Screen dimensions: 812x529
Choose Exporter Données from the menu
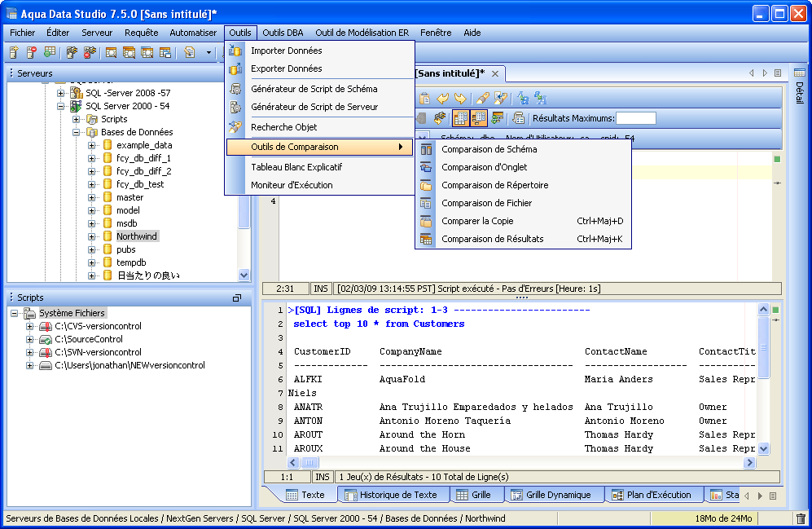(x=286, y=68)
